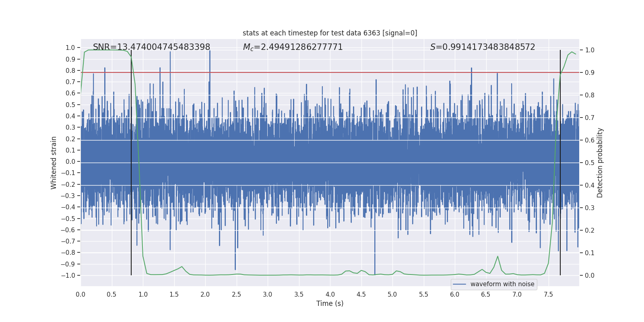644x322 pixels.
Task: Click the 0.3 tick on the Whitened strain axis
Action: point(70,127)
